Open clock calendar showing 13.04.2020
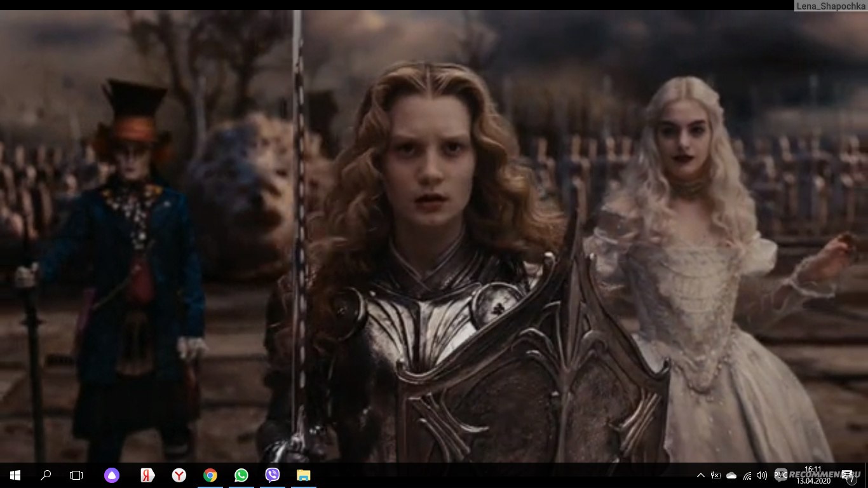 click(813, 475)
